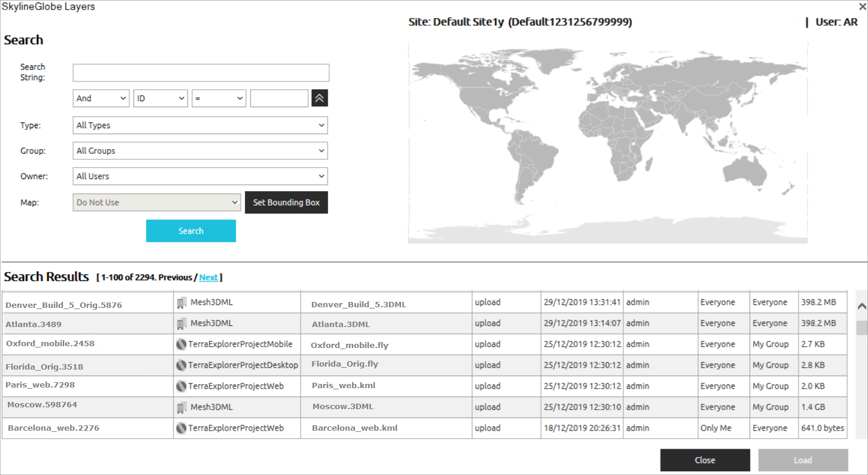
Task: Open the All Groups dropdown
Action: pyautogui.click(x=200, y=150)
